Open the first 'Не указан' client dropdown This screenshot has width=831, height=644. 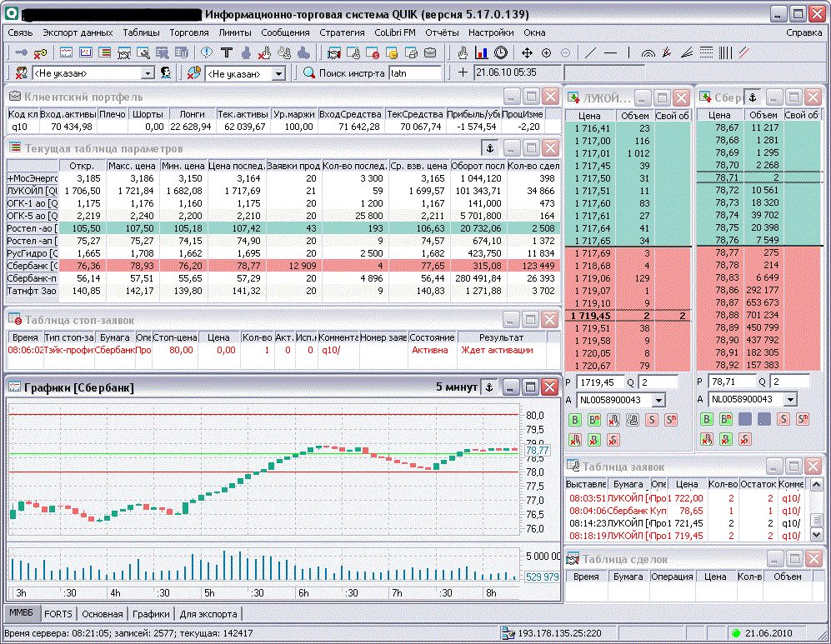click(148, 73)
